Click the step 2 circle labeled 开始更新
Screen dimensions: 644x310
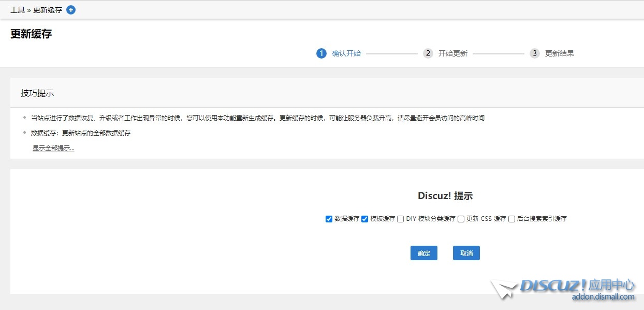pyautogui.click(x=428, y=53)
